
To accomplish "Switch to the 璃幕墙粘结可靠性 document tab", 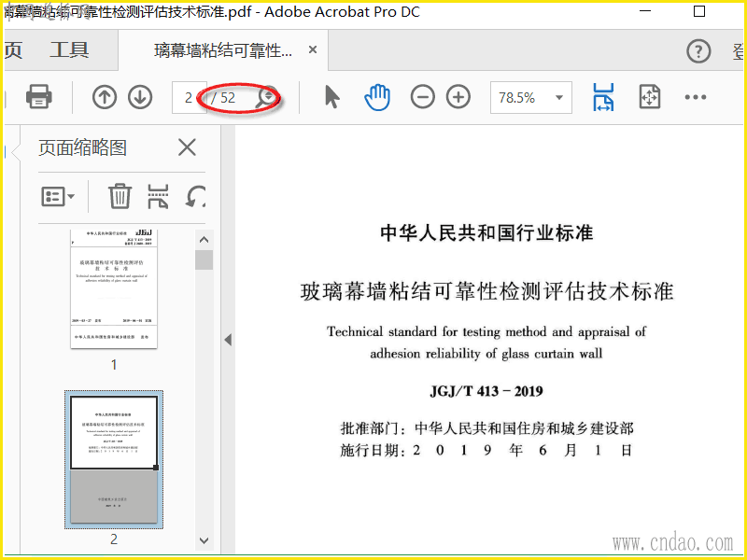I will coord(223,50).
